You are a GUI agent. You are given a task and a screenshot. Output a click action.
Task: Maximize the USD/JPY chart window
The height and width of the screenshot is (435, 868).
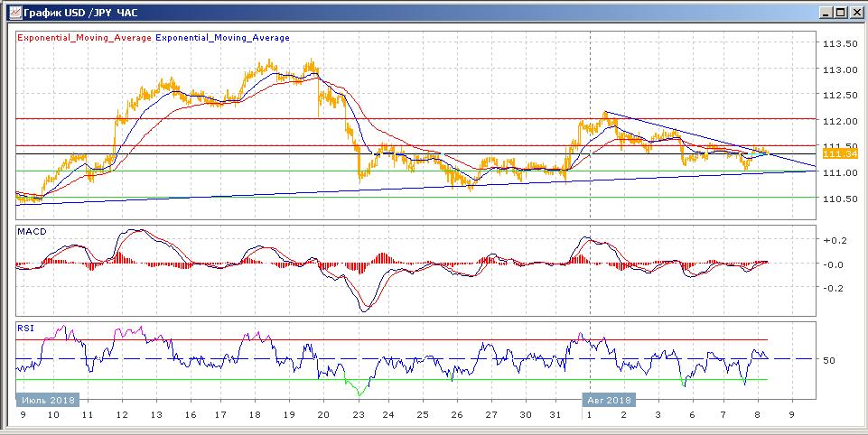[840, 12]
